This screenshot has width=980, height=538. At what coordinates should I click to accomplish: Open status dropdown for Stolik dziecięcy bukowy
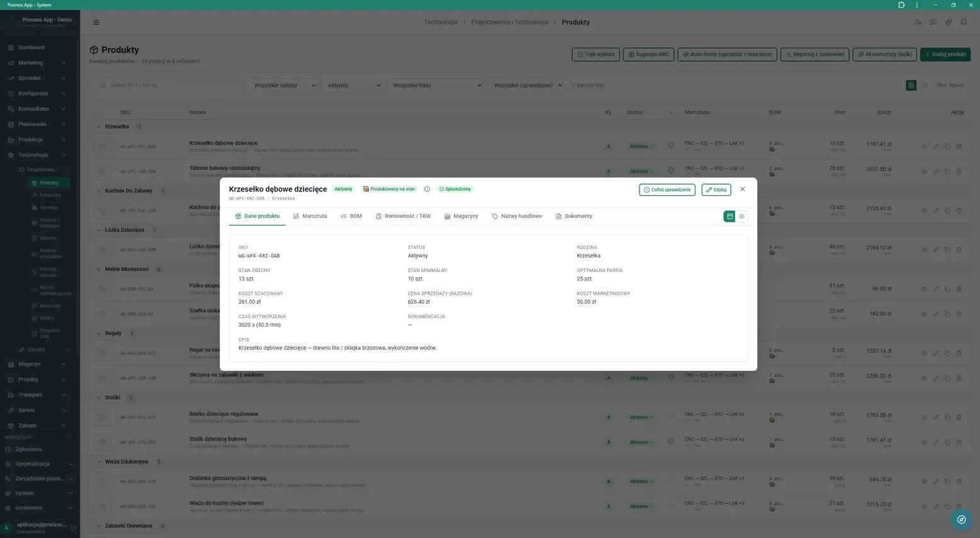(641, 442)
